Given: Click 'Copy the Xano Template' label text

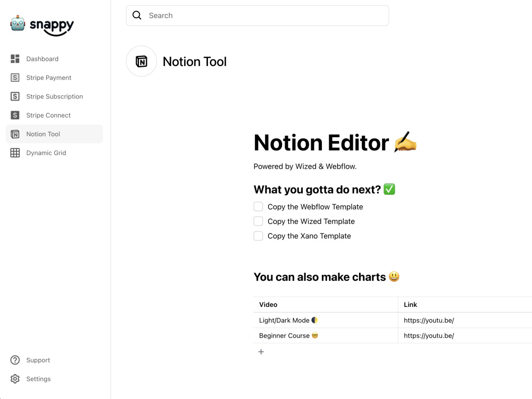Looking at the screenshot, I should (x=309, y=236).
